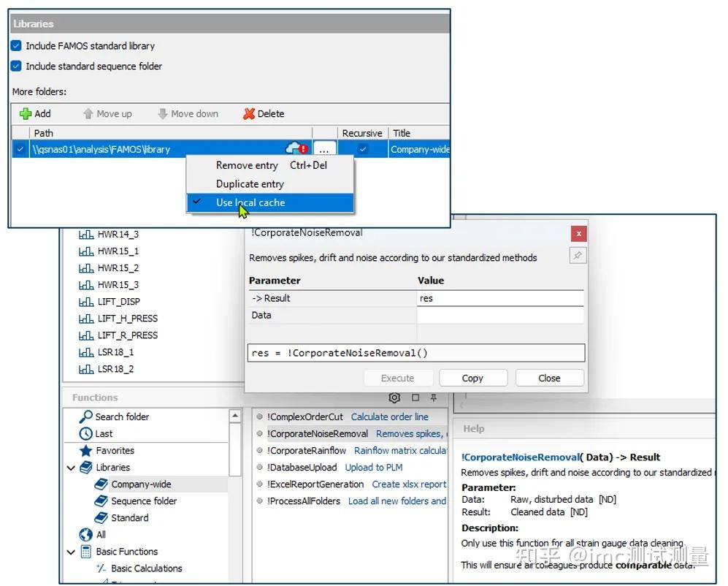Toggle the Recursive checkbox for library path
The image size is (728, 586).
coord(363,149)
